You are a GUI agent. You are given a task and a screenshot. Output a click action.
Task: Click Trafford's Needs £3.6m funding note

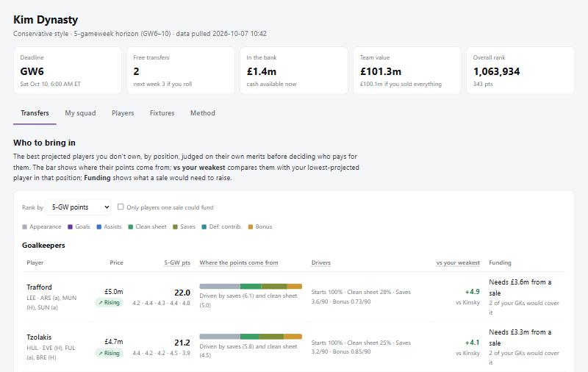[520, 287]
